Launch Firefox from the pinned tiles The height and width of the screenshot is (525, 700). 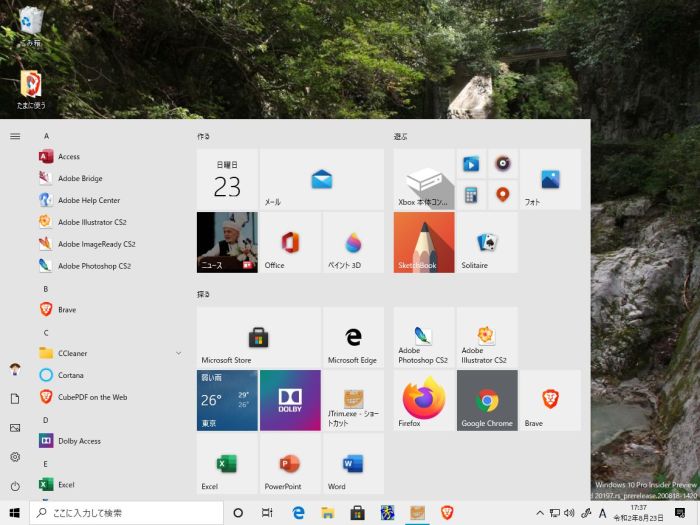click(x=424, y=400)
